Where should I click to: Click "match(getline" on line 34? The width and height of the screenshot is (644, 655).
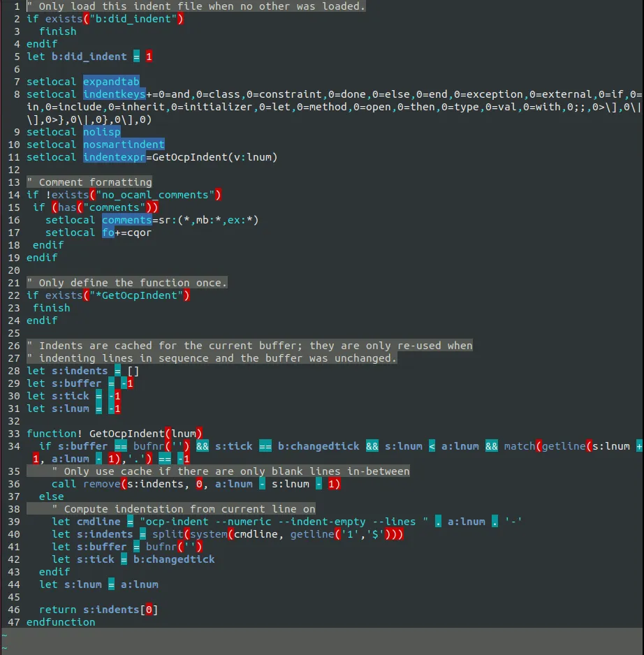(545, 446)
